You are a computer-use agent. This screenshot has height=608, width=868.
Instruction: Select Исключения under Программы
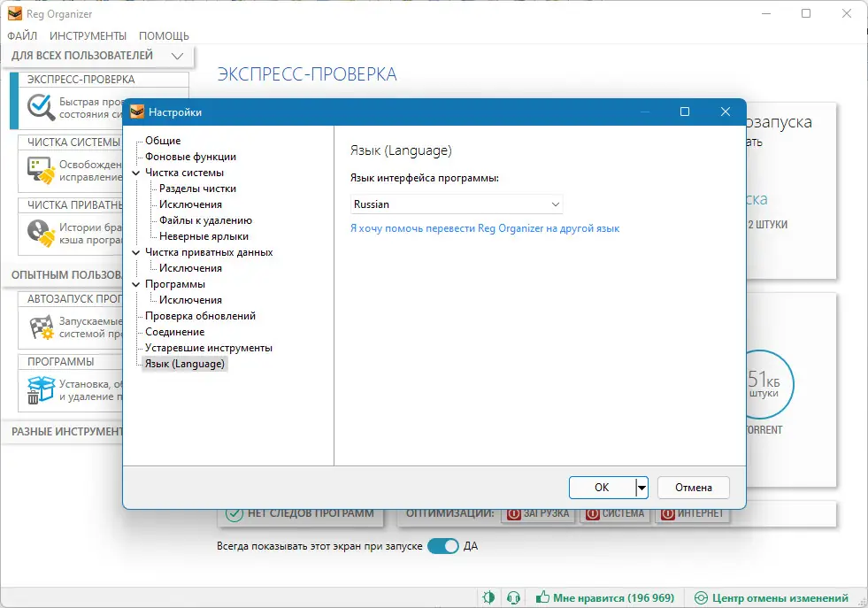190,300
